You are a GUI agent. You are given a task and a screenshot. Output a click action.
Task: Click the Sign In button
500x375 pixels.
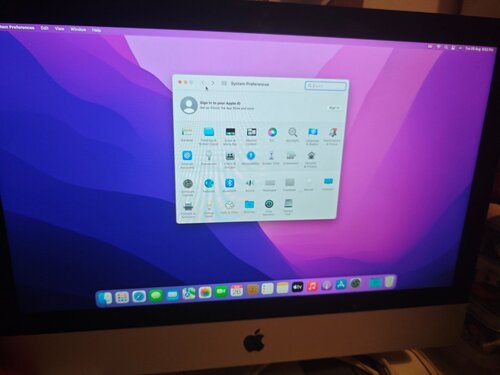pyautogui.click(x=334, y=108)
